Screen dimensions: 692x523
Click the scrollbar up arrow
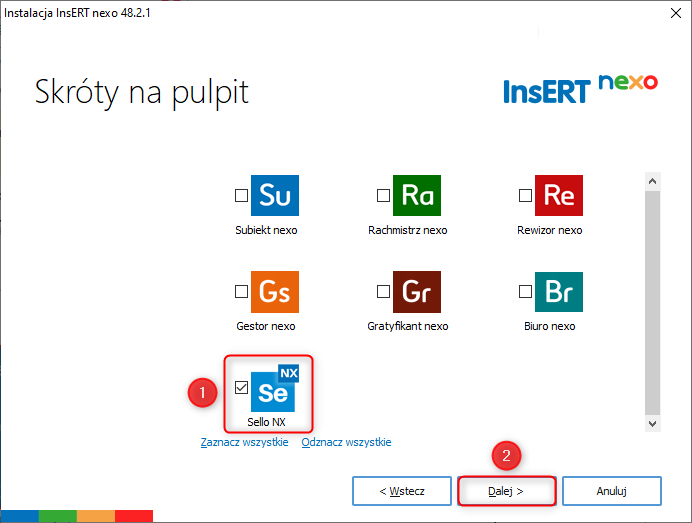[x=653, y=181]
